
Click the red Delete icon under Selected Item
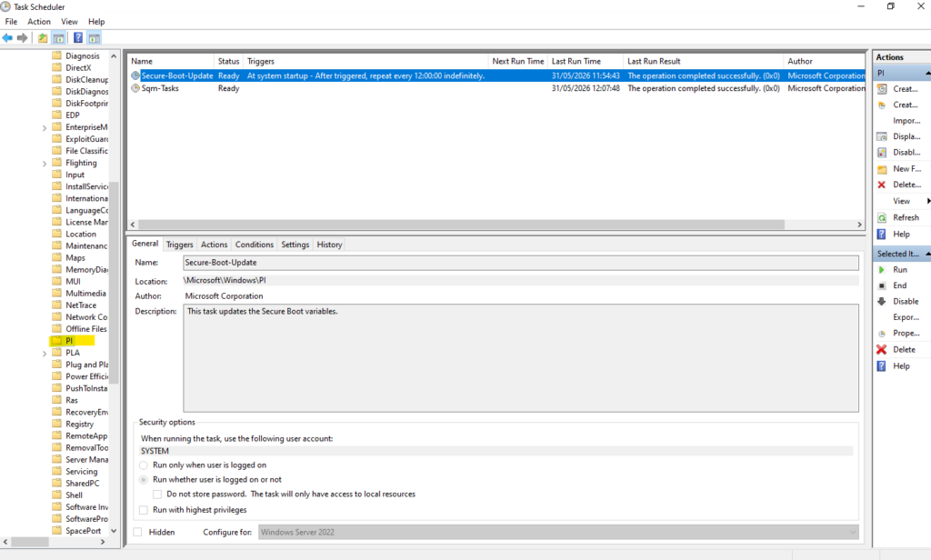click(882, 349)
